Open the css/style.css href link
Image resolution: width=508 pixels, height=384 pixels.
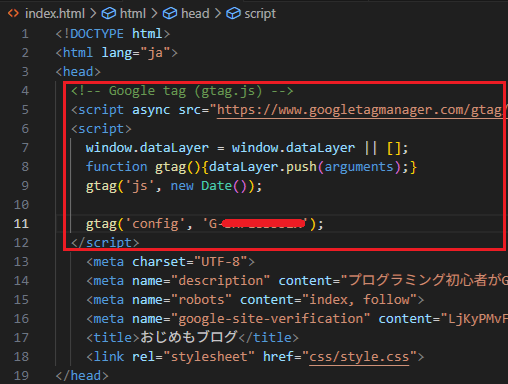coord(359,357)
